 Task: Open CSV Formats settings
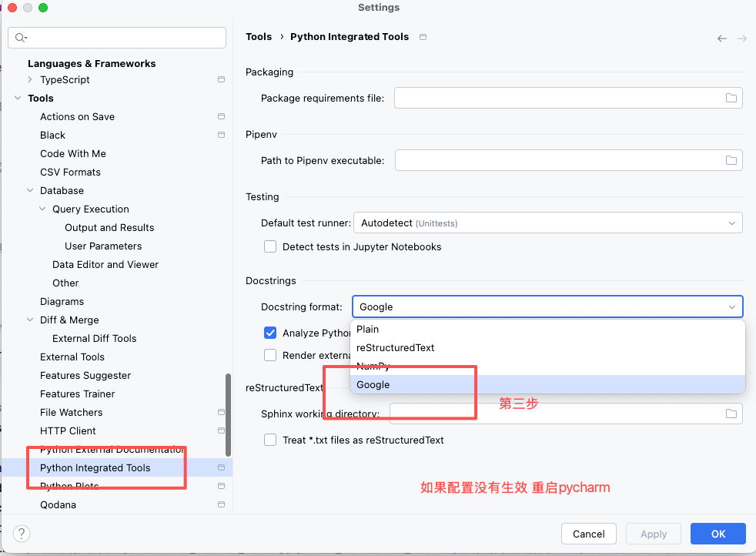70,172
